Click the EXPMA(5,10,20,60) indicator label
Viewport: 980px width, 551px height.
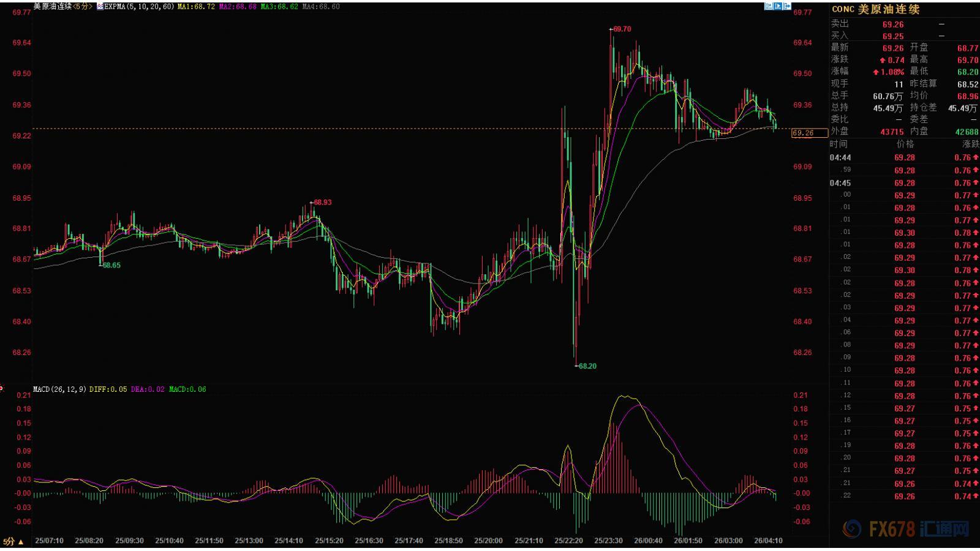138,7
